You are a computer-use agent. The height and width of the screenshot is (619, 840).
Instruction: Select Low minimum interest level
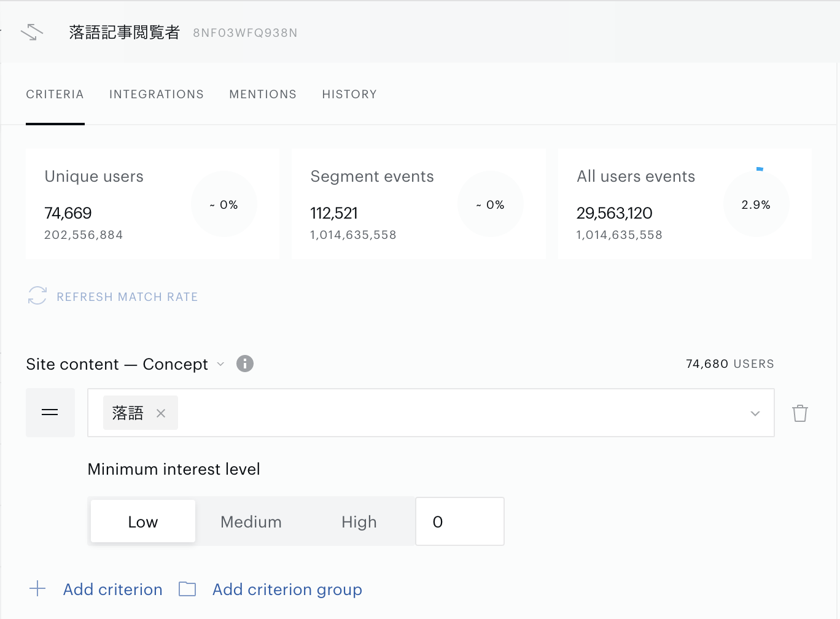[143, 521]
